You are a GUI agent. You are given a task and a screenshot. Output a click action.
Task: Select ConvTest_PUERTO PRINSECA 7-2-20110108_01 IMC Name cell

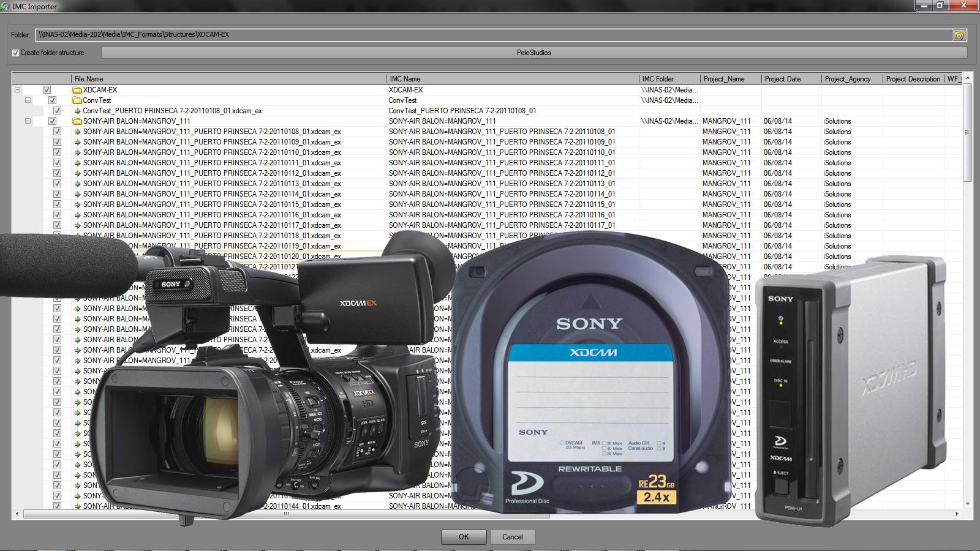point(513,111)
